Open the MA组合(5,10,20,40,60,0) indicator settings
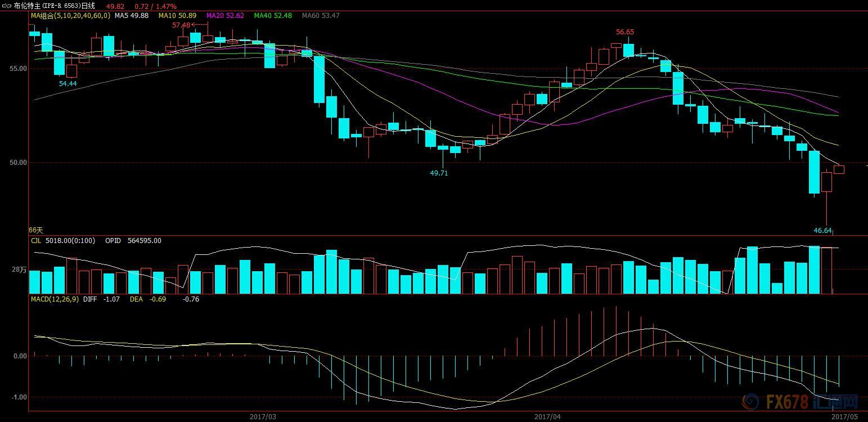 click(70, 16)
